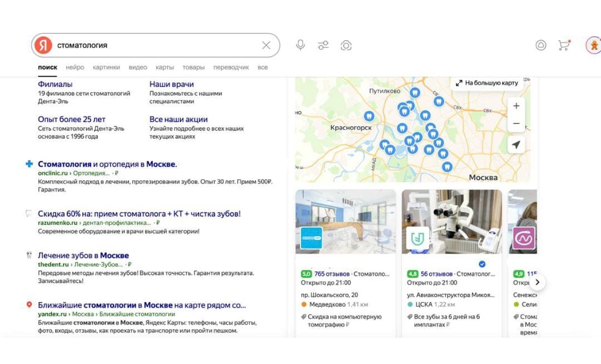
Task: Open the shopping cart icon
Action: (x=563, y=45)
